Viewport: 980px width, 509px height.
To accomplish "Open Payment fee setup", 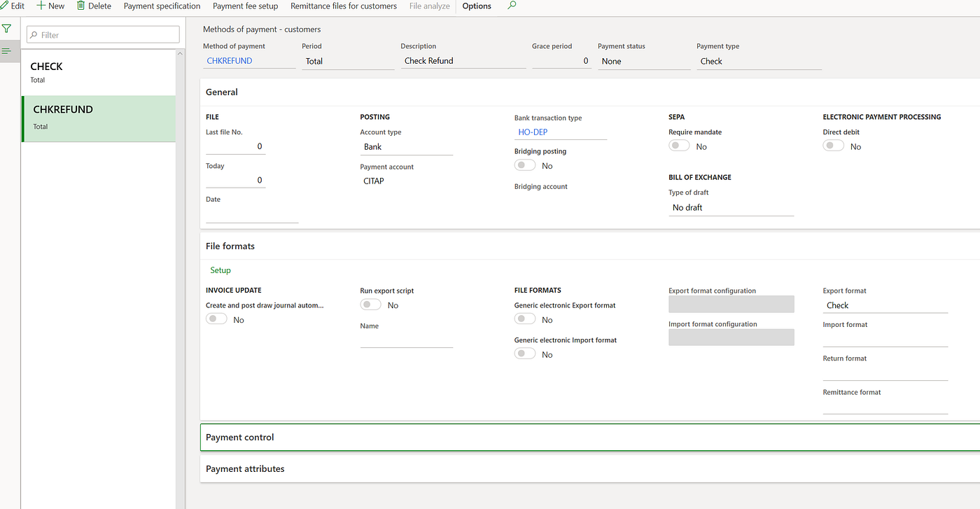I will pyautogui.click(x=245, y=6).
